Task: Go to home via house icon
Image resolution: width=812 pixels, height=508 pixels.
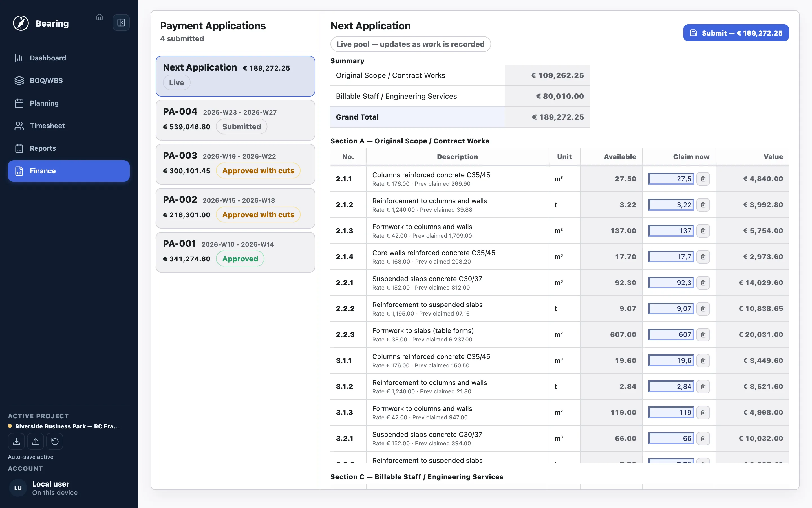Action: (99, 17)
